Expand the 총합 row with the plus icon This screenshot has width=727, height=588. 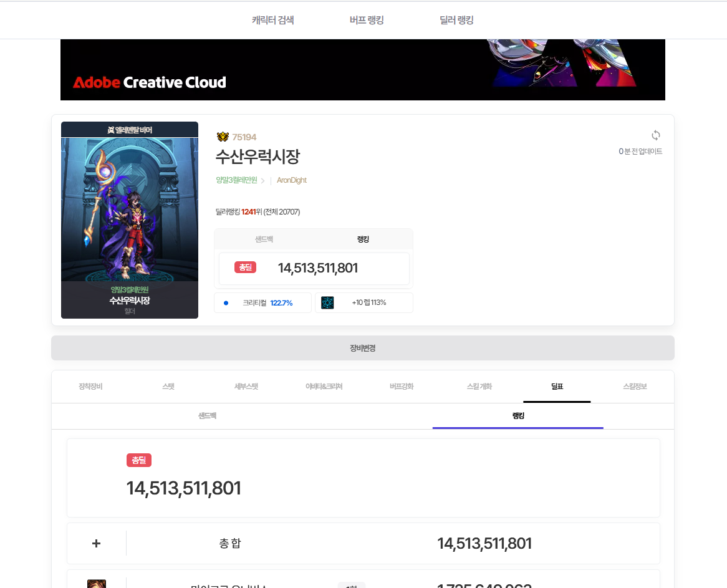pos(97,543)
